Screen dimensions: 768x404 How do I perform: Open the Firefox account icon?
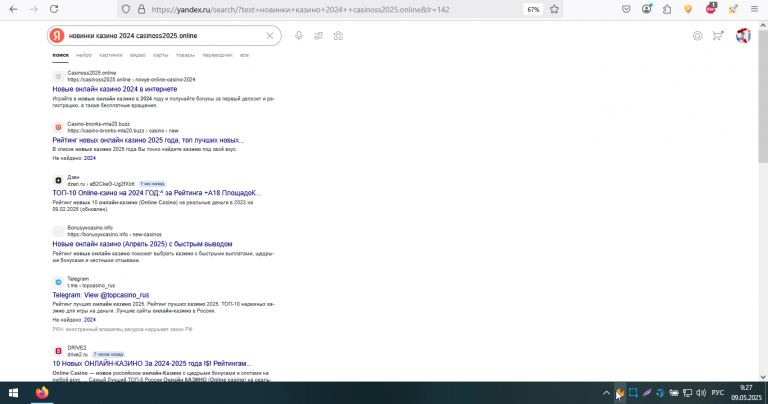[x=647, y=9]
